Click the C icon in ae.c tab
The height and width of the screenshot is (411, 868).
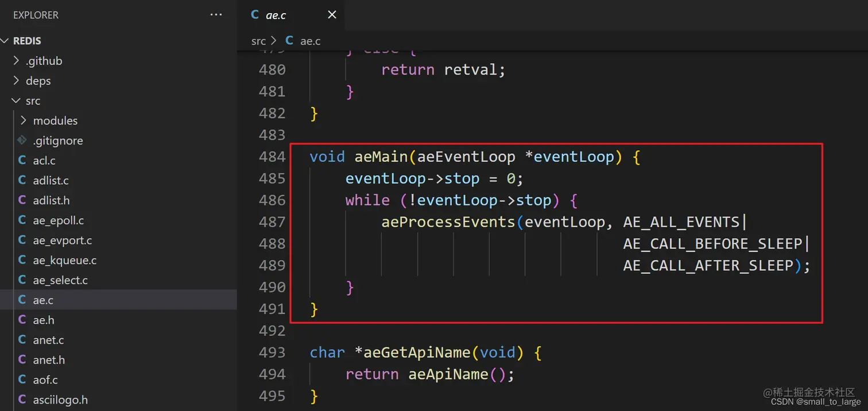(x=255, y=15)
